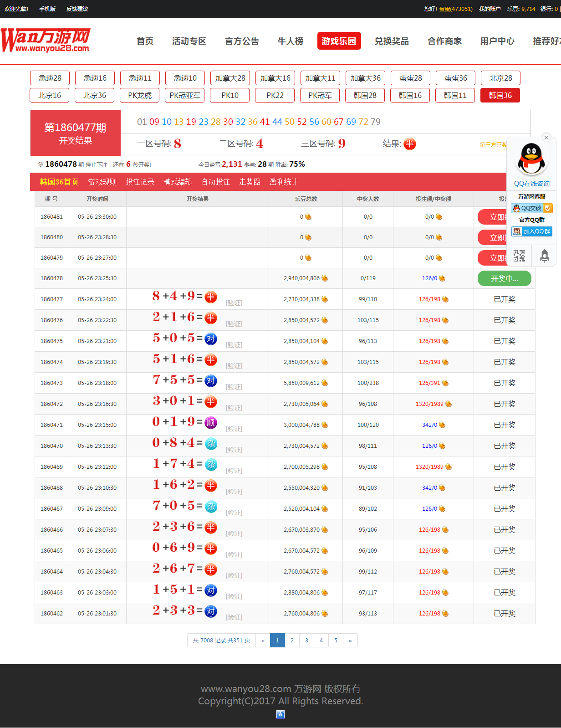Open the 走势图 trend chart tab

[x=250, y=182]
